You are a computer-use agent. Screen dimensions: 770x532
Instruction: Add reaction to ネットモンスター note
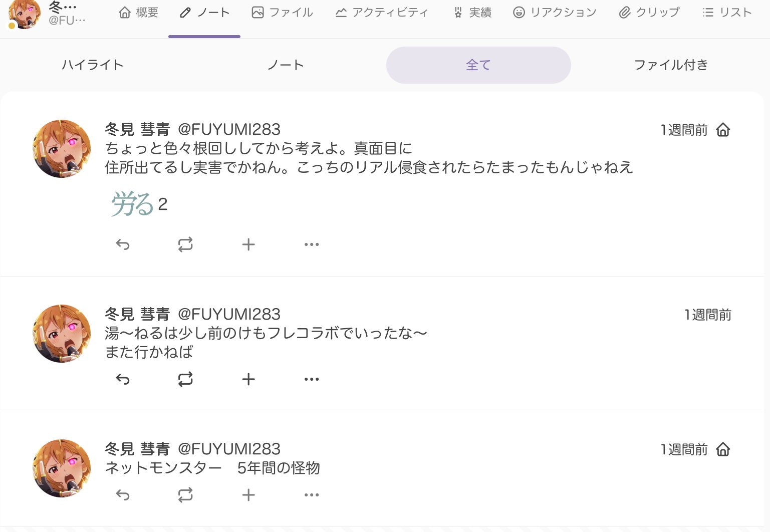click(248, 495)
